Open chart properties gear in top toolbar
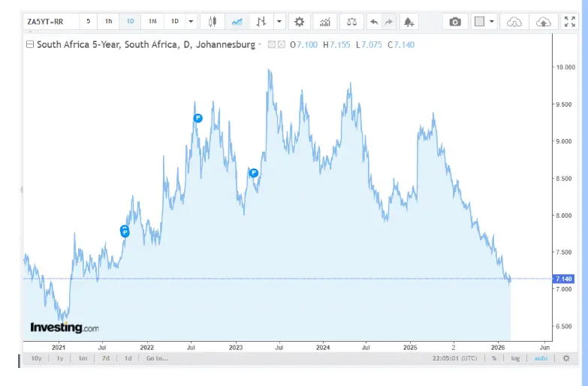Viewport: 588px width, 386px height. point(299,21)
